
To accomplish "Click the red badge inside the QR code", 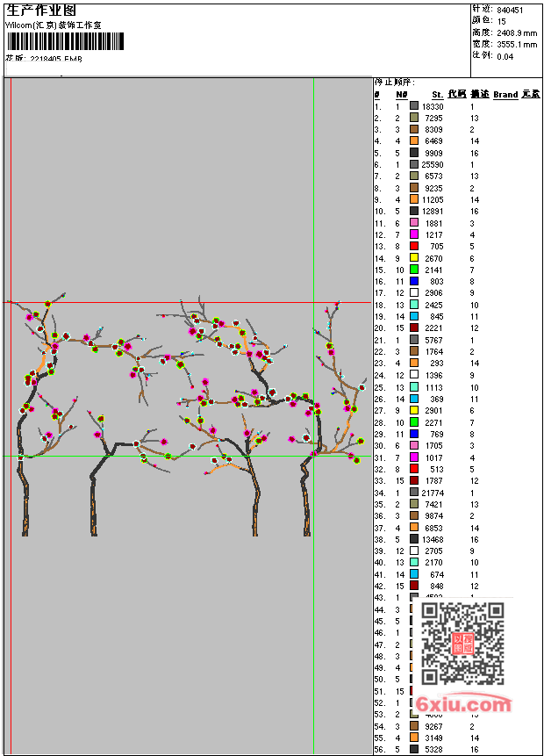I will click(462, 644).
